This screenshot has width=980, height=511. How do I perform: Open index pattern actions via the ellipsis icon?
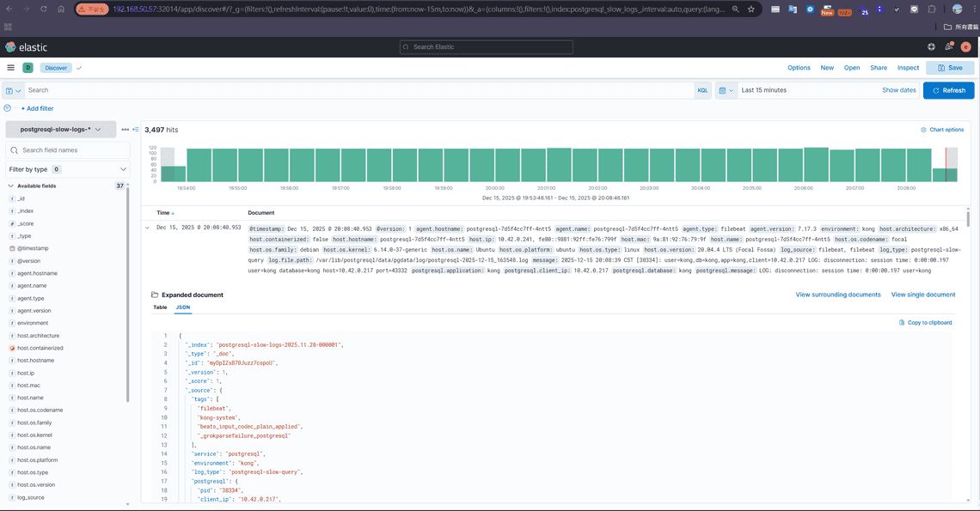coord(125,129)
